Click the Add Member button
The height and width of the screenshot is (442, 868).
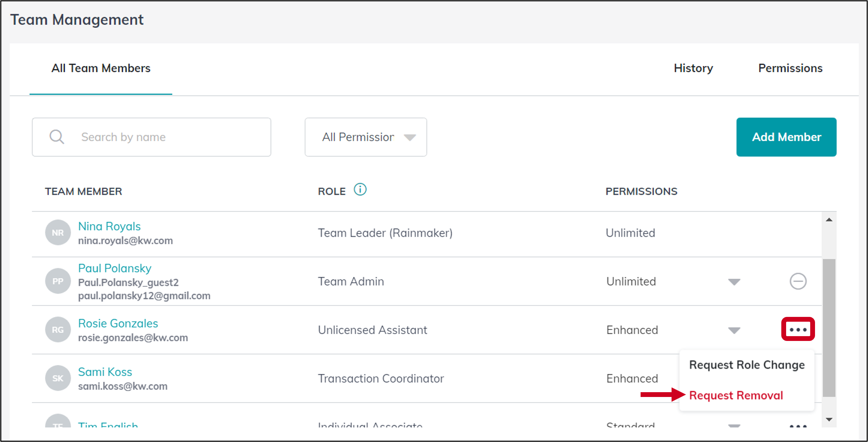(x=786, y=137)
